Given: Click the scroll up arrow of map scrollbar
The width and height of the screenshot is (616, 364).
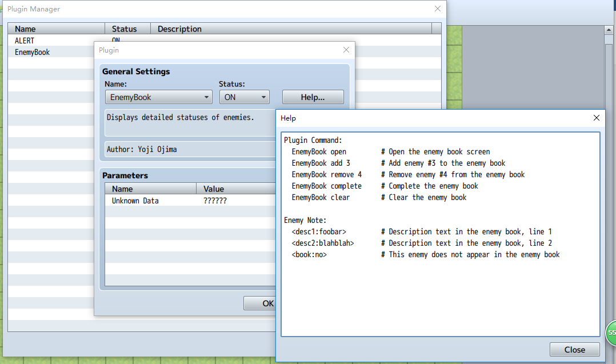Looking at the screenshot, I should [609, 30].
